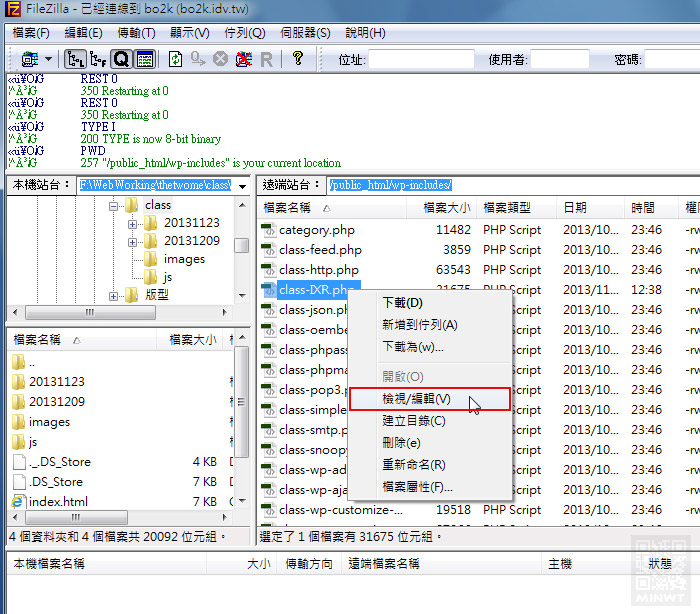This screenshot has height=614, width=700.
Task: Click process queue toolbar icon
Action: (197, 59)
